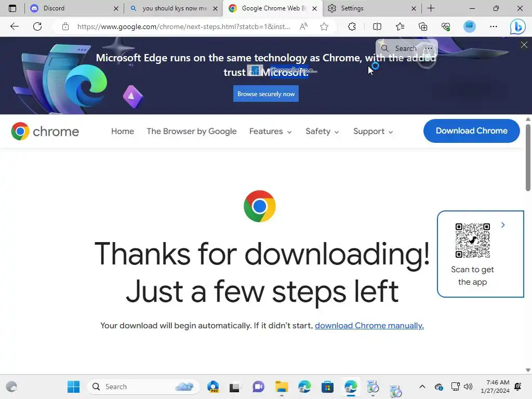Click the browser back arrow
Screen dimensions: 532x399
[x=14, y=26]
